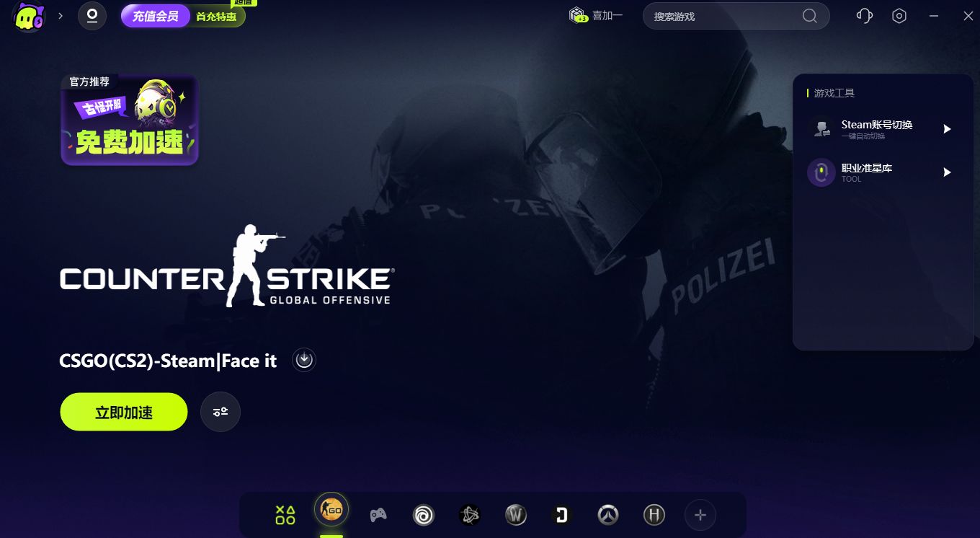Open the all-games grid icon
Image resolution: width=980 pixels, height=538 pixels.
pyautogui.click(x=285, y=514)
